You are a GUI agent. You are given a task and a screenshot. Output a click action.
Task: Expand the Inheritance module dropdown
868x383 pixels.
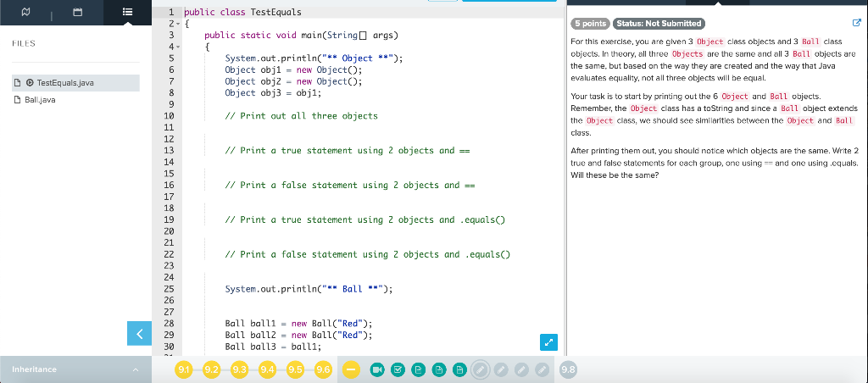pos(75,369)
